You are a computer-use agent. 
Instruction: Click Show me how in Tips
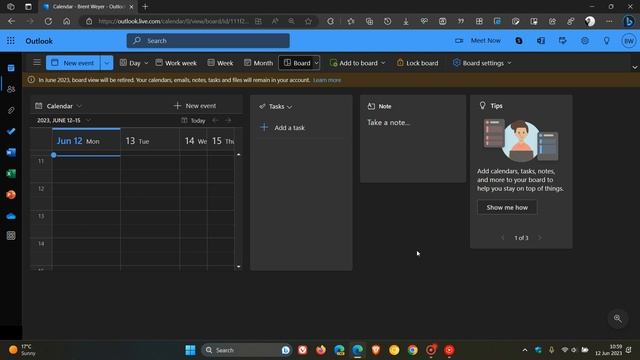click(507, 207)
